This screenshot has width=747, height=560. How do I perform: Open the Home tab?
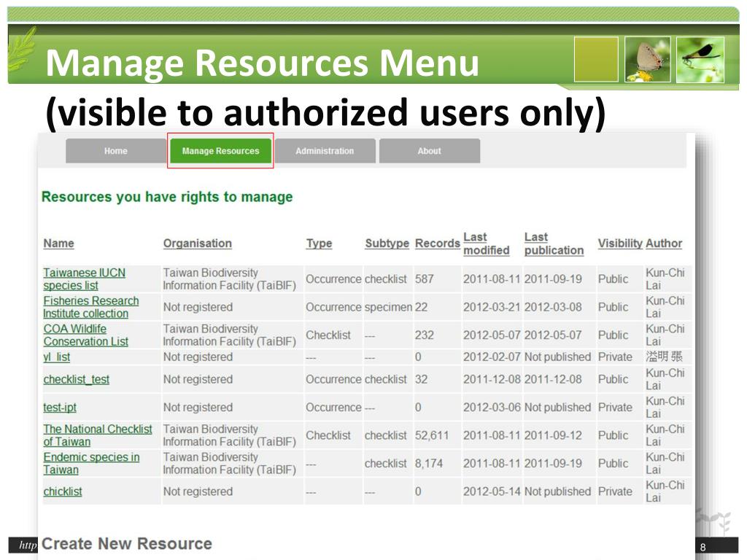(116, 151)
